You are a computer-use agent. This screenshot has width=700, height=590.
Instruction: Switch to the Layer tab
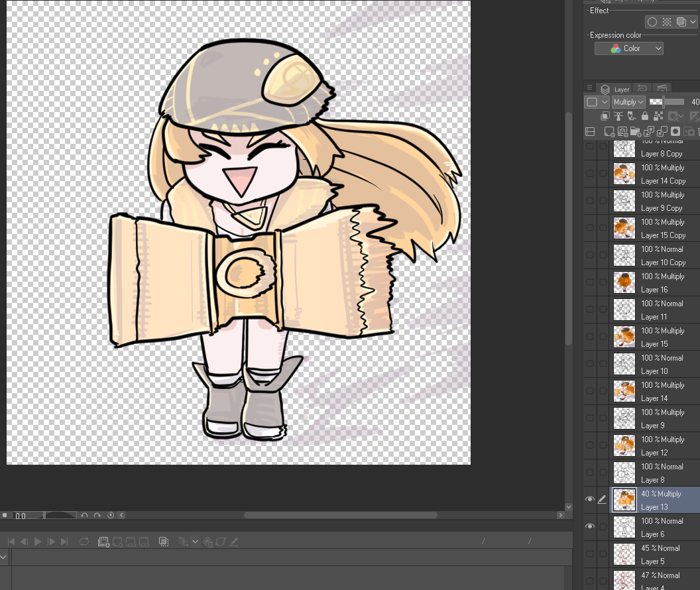615,89
